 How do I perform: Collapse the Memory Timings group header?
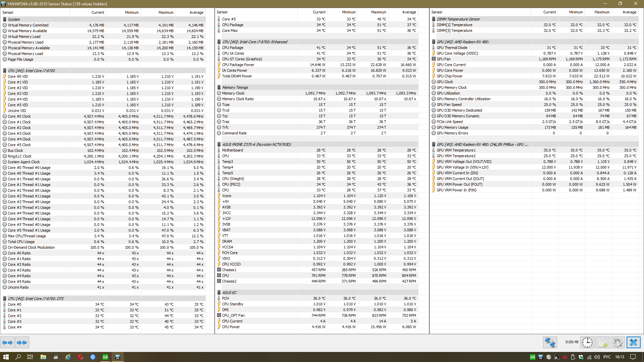click(x=235, y=87)
